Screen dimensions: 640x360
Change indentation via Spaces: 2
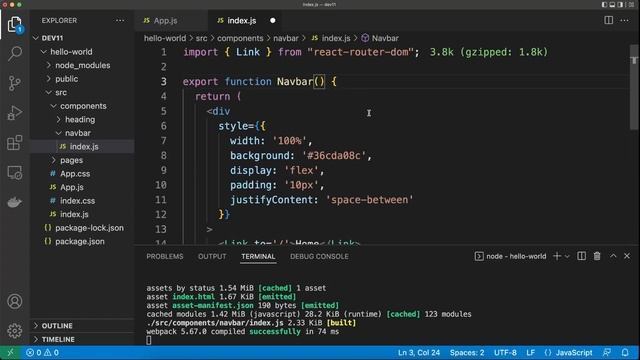pos(467,353)
